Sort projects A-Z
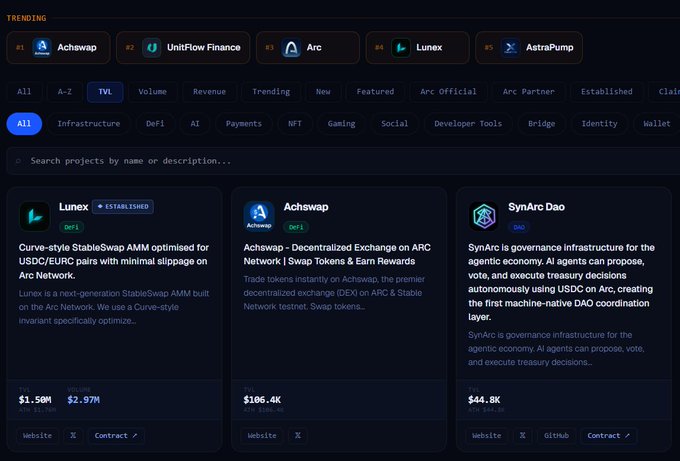The width and height of the screenshot is (680, 461). point(65,92)
